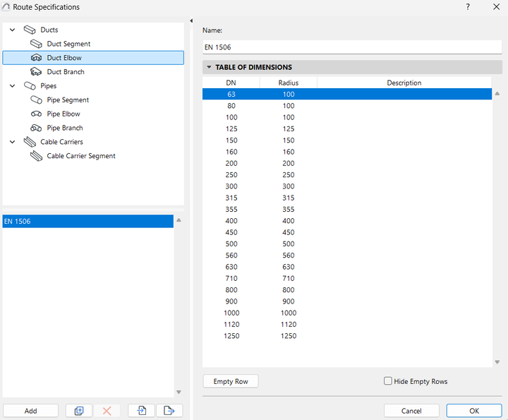Viewport: 508px width, 420px height.
Task: Click the Name input field
Action: [352, 47]
